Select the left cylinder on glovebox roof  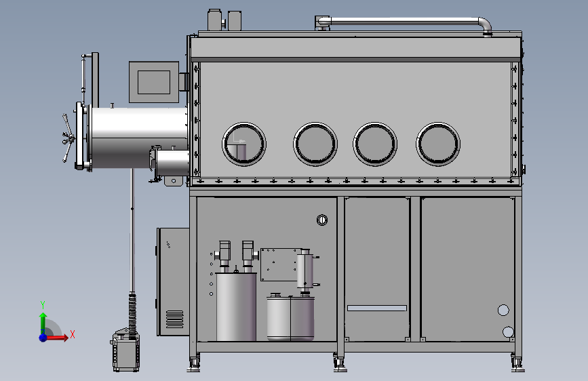(x=215, y=20)
